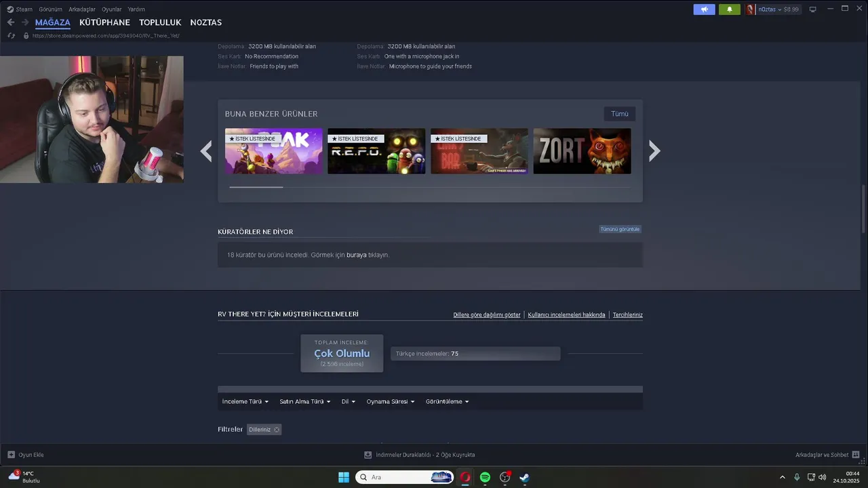
Task: Open the R.E.P.O. game thumbnail
Action: (376, 151)
